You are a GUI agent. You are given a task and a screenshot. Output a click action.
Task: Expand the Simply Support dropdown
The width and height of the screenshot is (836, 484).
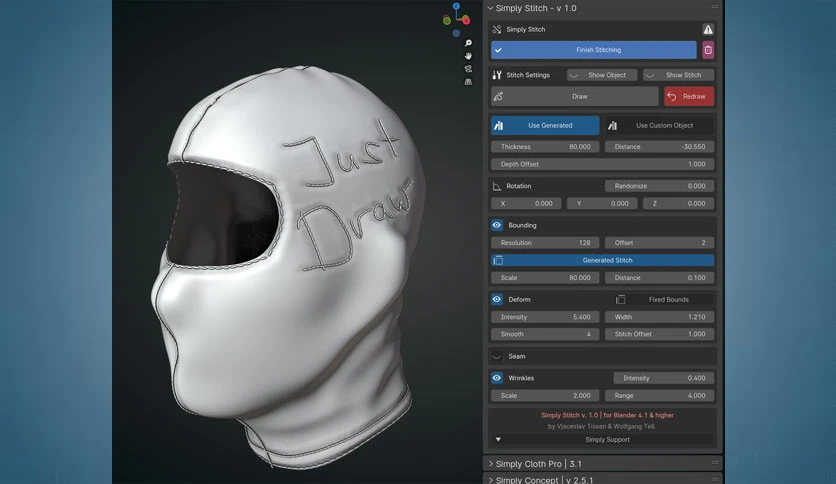click(602, 440)
